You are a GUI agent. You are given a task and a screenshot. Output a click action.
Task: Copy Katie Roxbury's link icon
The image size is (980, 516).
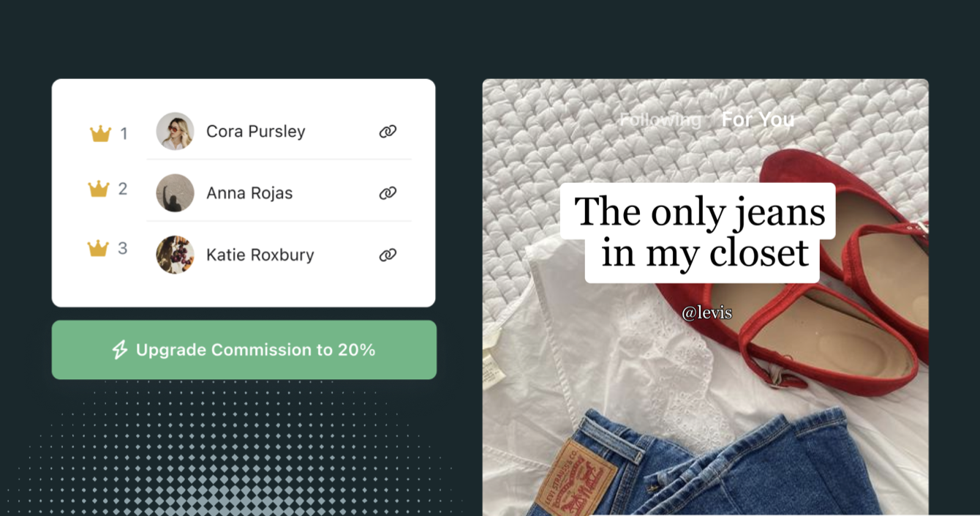pos(388,255)
